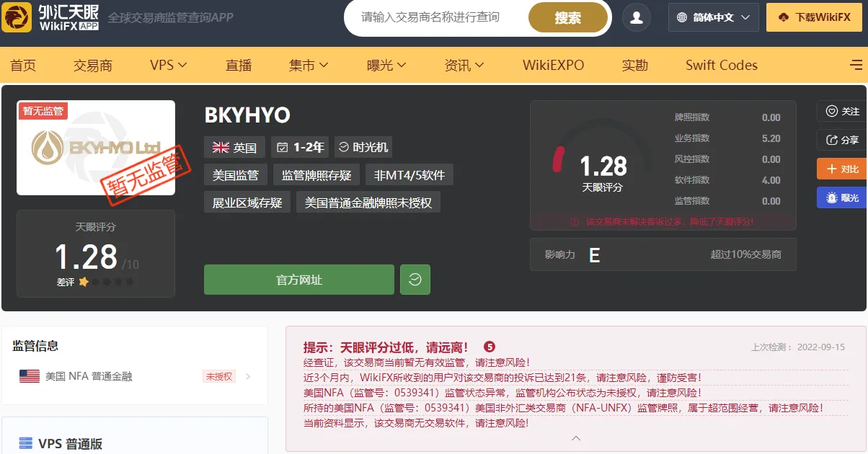Click the warning icon in score reduction notice
The width and height of the screenshot is (868, 454).
tap(575, 222)
